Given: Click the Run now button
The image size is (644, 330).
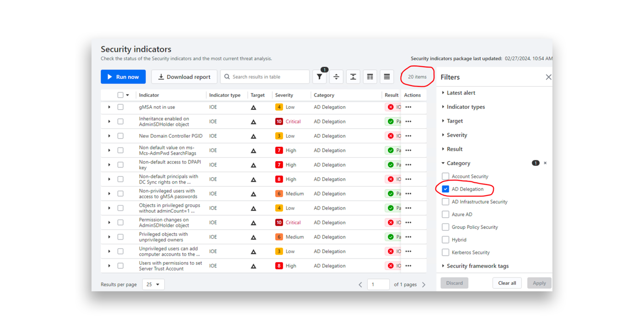Looking at the screenshot, I should point(123,77).
